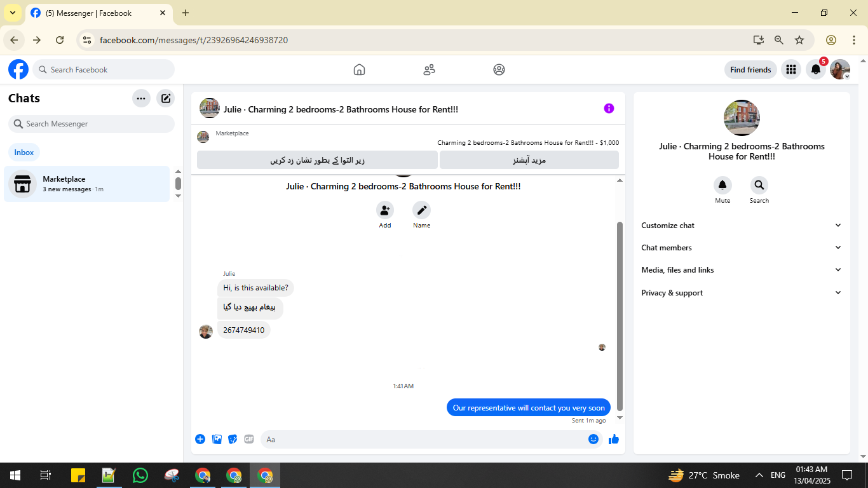Open the Facebook logo home link

18,69
